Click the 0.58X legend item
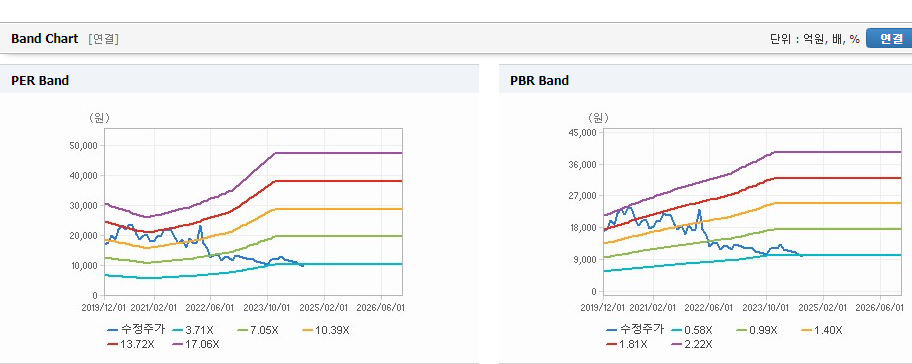This screenshot has width=912, height=364. click(692, 330)
